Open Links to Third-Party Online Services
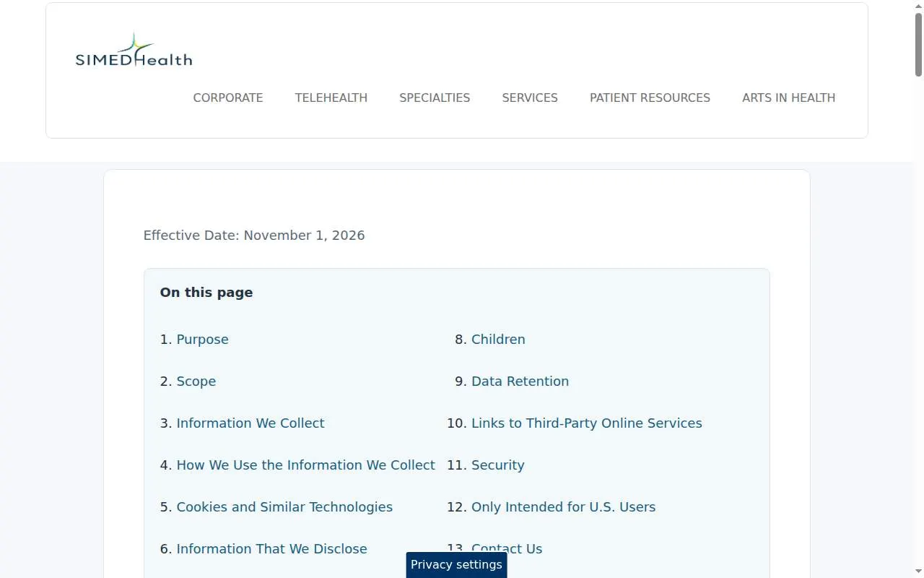This screenshot has height=578, width=924. pos(586,423)
